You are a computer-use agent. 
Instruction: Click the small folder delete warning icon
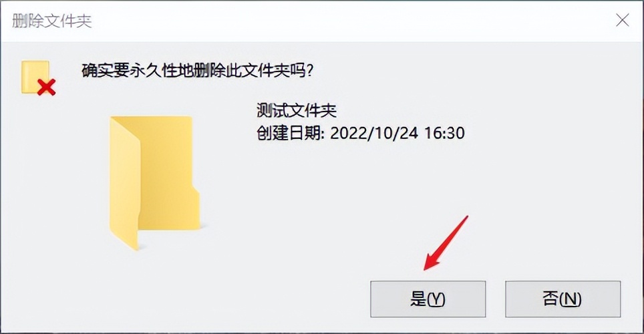point(38,78)
